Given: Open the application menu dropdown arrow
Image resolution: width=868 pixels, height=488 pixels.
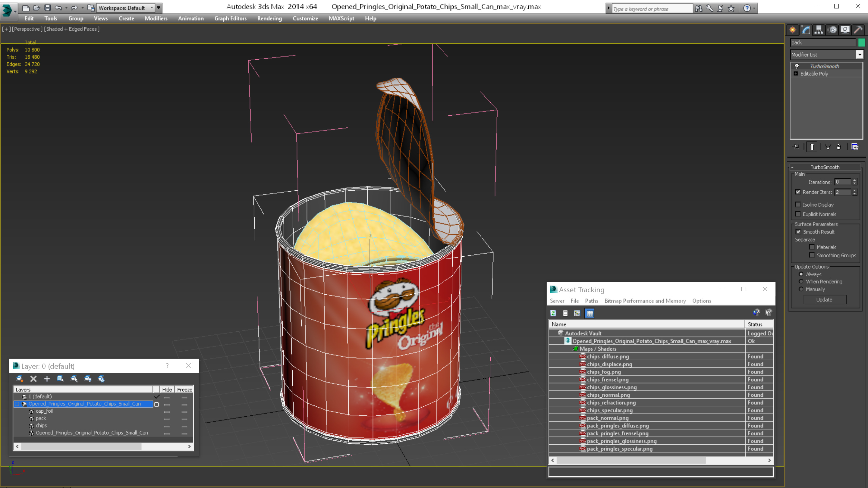Looking at the screenshot, I should (x=15, y=12).
